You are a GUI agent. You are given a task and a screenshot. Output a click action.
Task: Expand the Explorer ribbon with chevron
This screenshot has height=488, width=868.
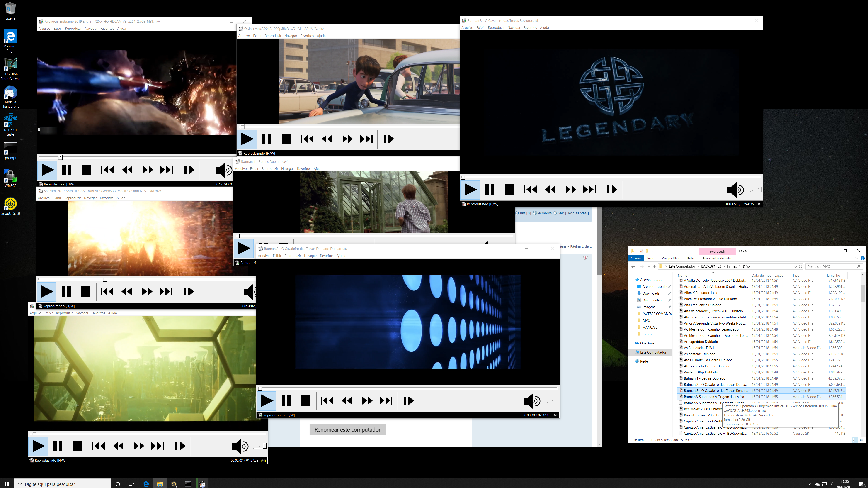(856, 258)
